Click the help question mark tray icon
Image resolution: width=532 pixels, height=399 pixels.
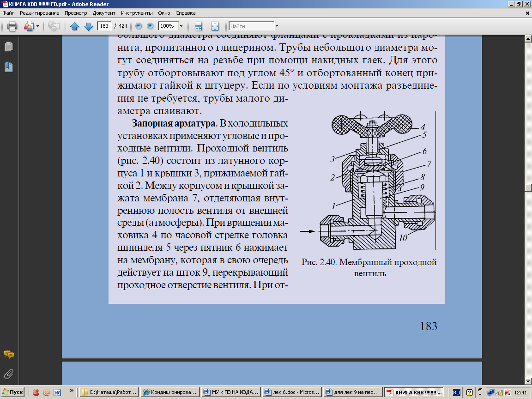[x=469, y=393]
